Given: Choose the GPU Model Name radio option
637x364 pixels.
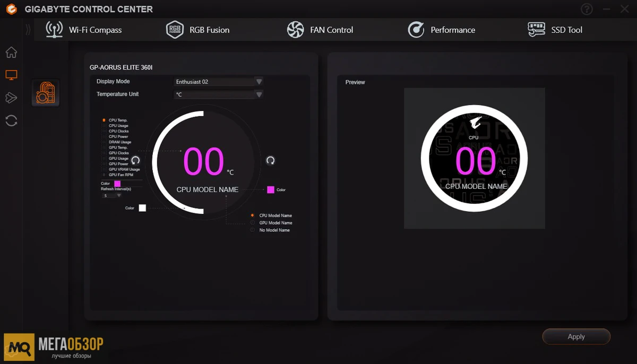Looking at the screenshot, I should pos(271,223).
